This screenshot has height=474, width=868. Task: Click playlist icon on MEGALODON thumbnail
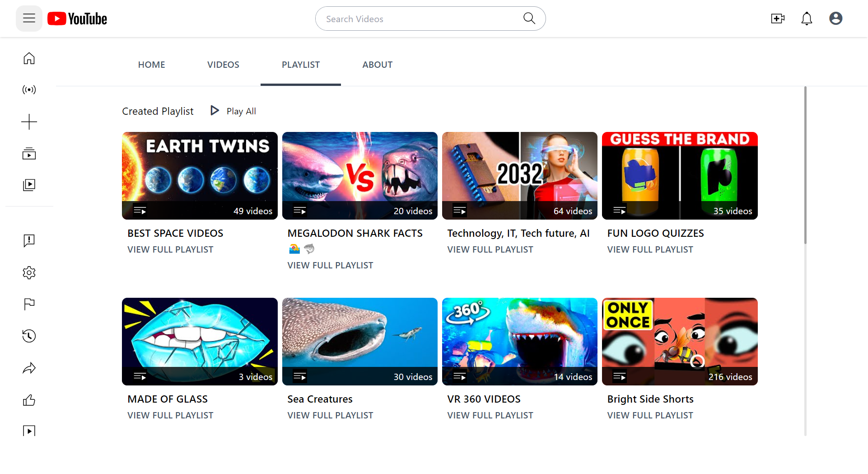pos(299,211)
